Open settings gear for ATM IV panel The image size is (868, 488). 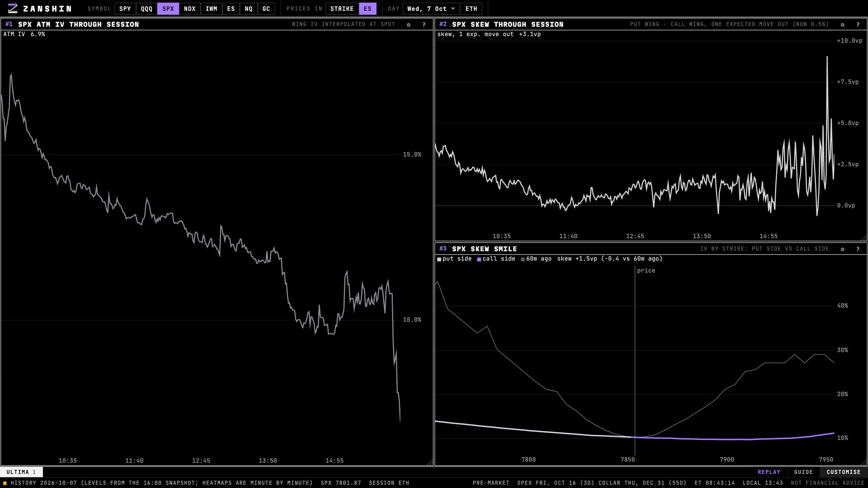pyautogui.click(x=409, y=25)
